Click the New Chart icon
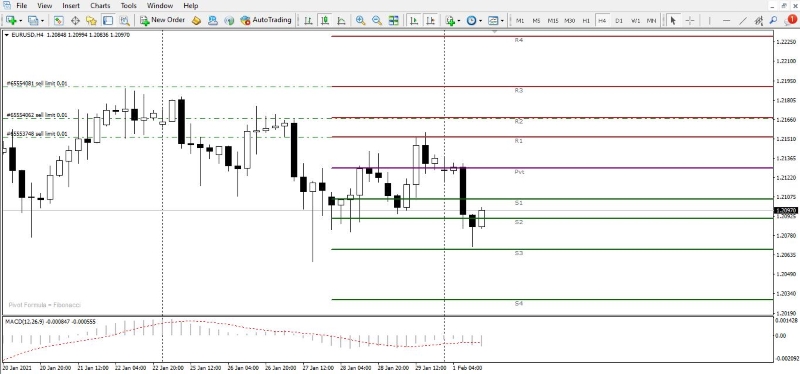Image resolution: width=800 pixels, height=374 pixels. click(10, 20)
